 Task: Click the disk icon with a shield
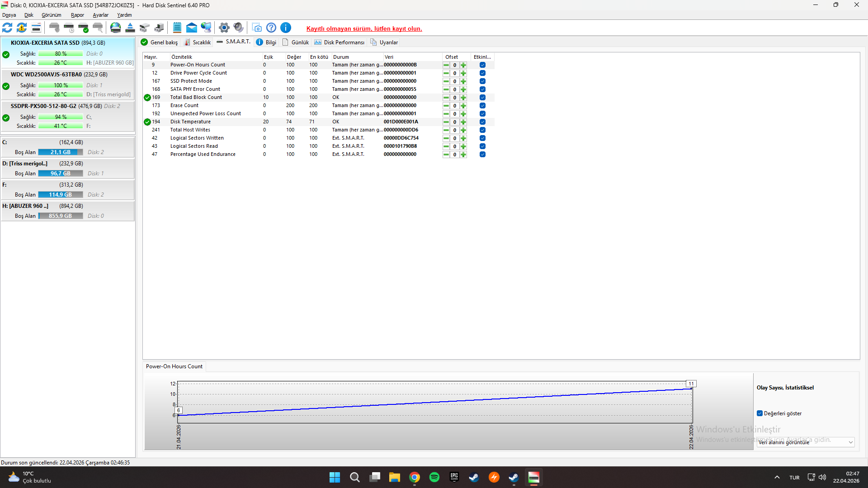54,28
